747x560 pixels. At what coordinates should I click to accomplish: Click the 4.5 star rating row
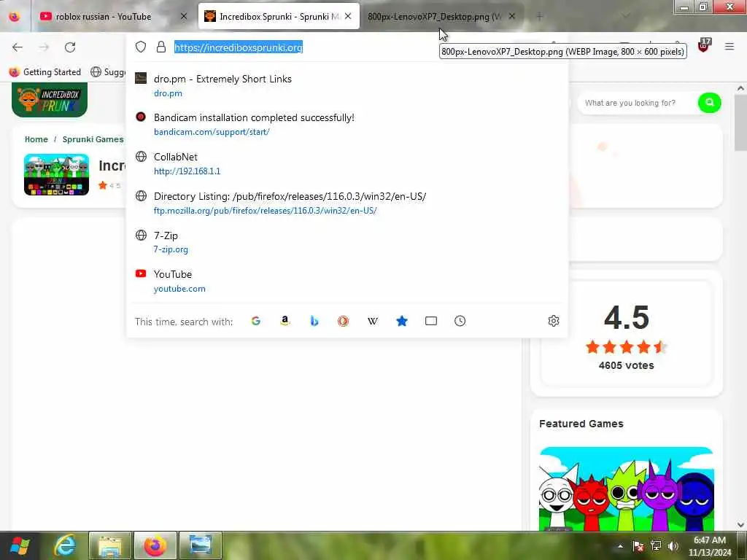pyautogui.click(x=626, y=347)
